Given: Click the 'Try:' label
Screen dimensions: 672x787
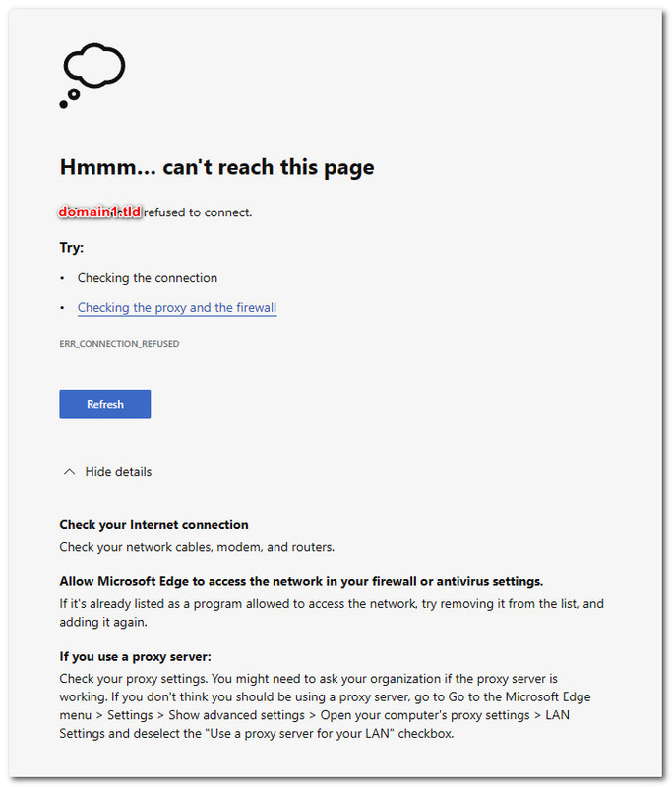Looking at the screenshot, I should coord(71,248).
